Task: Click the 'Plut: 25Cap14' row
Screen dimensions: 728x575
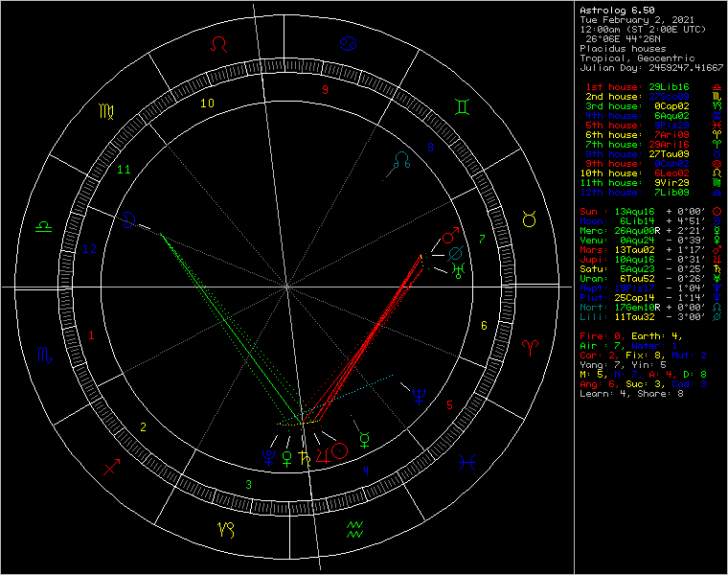Action: coord(650,298)
